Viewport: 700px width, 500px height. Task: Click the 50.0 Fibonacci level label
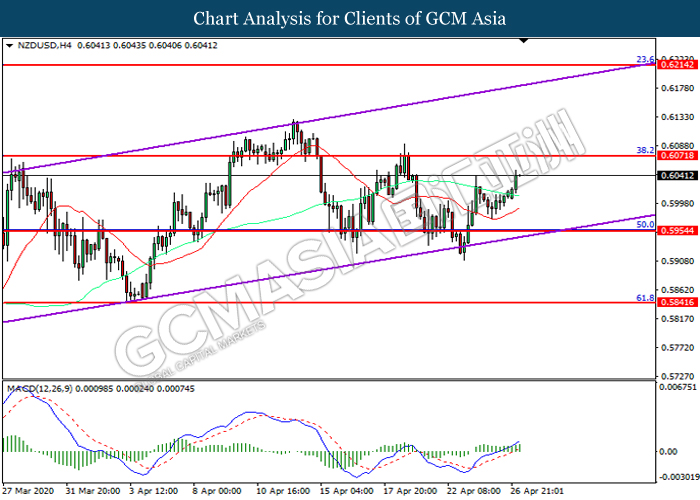coord(645,225)
